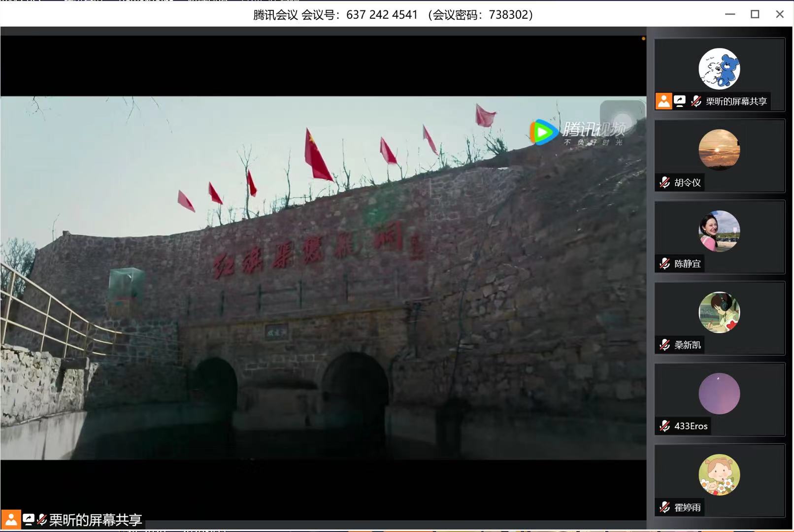Screen dimensions: 794x532
Task: Select 陈静宜's profile photo
Action: [719, 231]
